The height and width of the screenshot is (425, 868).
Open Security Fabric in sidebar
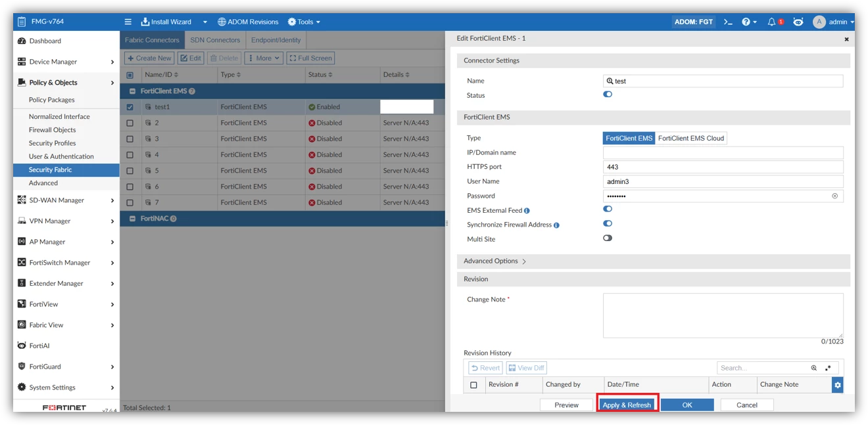coord(66,170)
